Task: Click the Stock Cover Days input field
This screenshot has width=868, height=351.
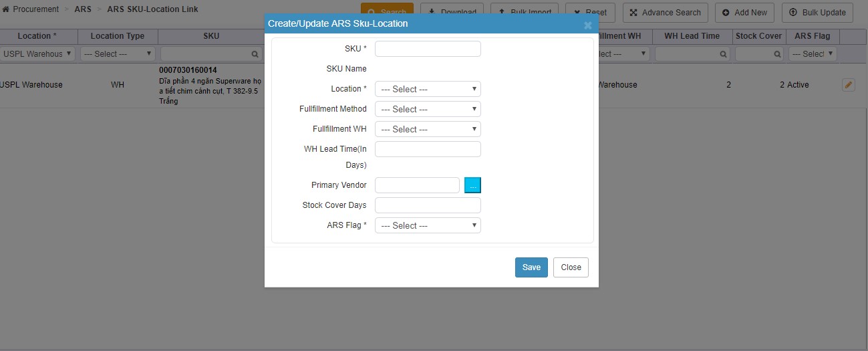Action: 428,205
